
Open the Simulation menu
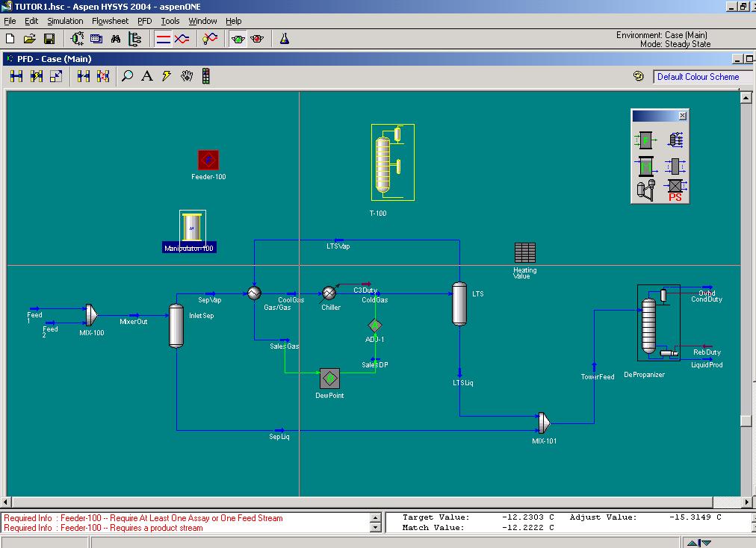(65, 21)
